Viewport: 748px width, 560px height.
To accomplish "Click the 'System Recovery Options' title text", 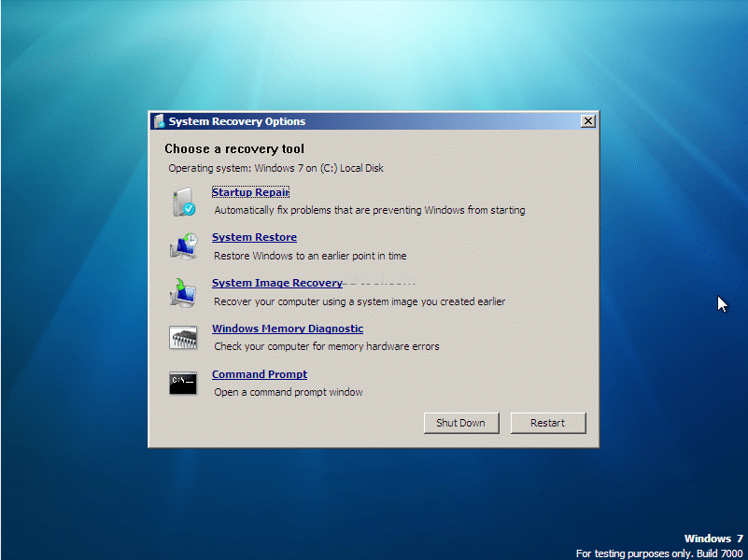I will (x=237, y=121).
